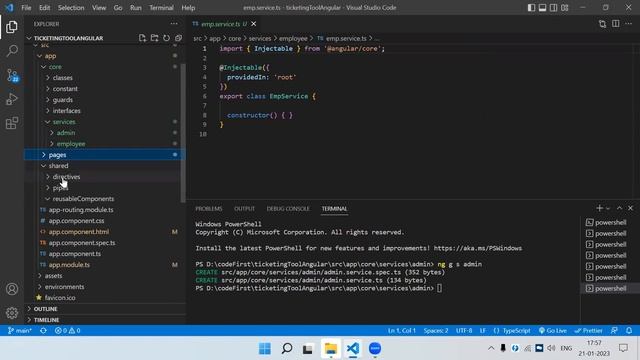640x360 pixels.
Task: Open Source Control view with badge
Action: click(x=12, y=75)
